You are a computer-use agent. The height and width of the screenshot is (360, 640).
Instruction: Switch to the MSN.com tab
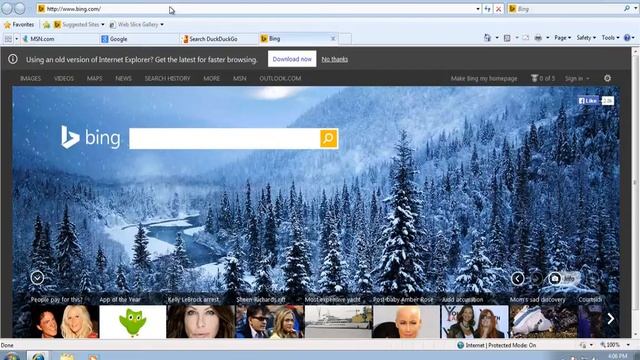(59, 39)
